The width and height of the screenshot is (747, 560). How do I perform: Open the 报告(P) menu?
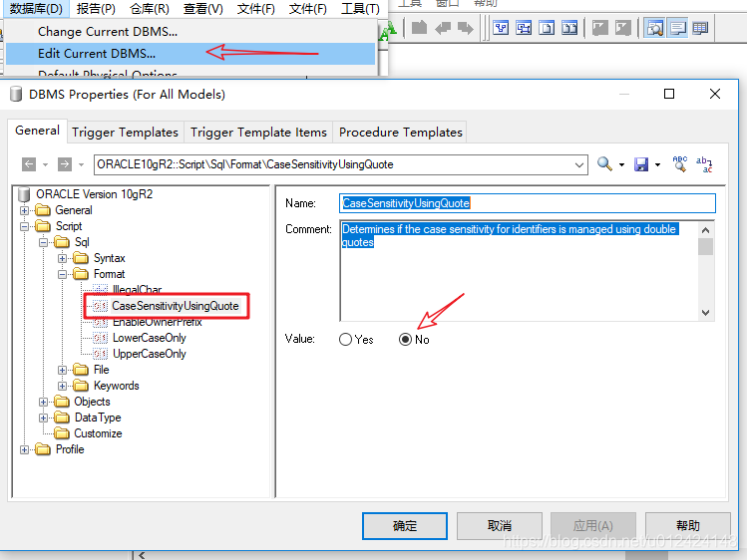click(96, 9)
